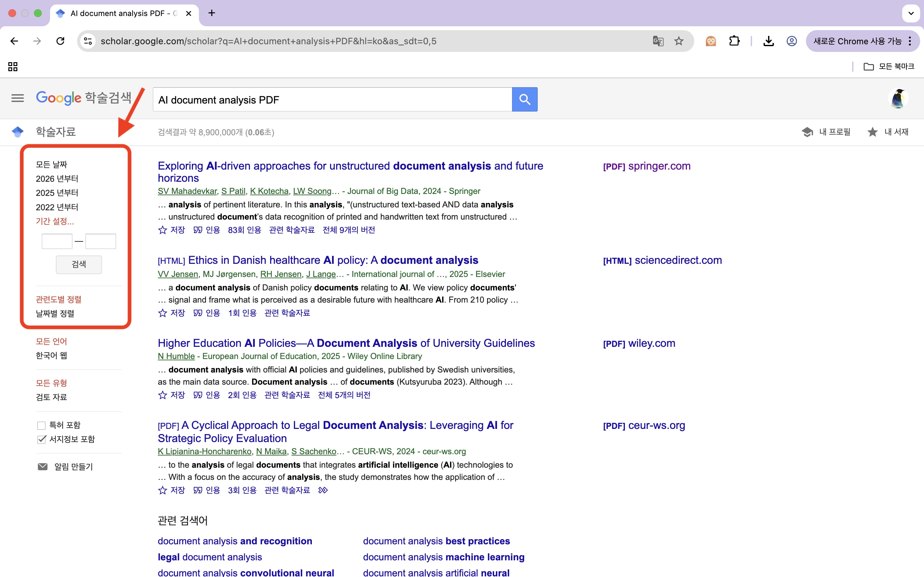This screenshot has width=924, height=577.
Task: Switch sorting to 날짜별 정렬
Action: click(55, 313)
